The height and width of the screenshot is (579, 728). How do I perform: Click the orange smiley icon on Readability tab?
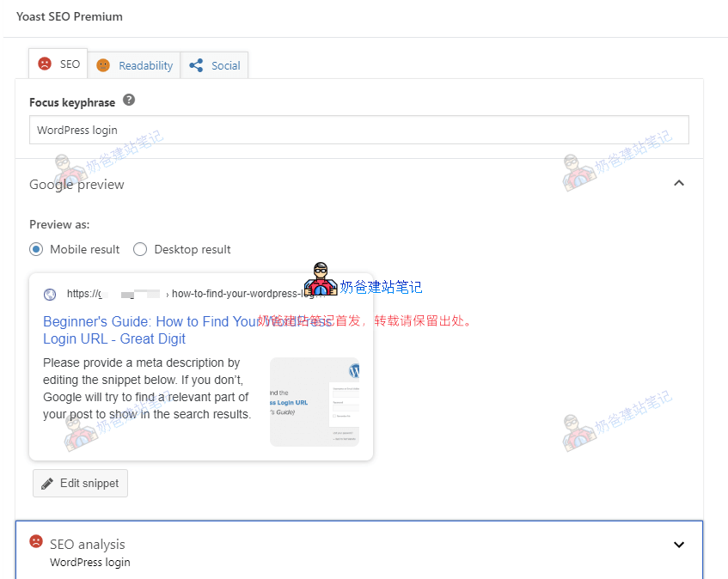point(104,64)
